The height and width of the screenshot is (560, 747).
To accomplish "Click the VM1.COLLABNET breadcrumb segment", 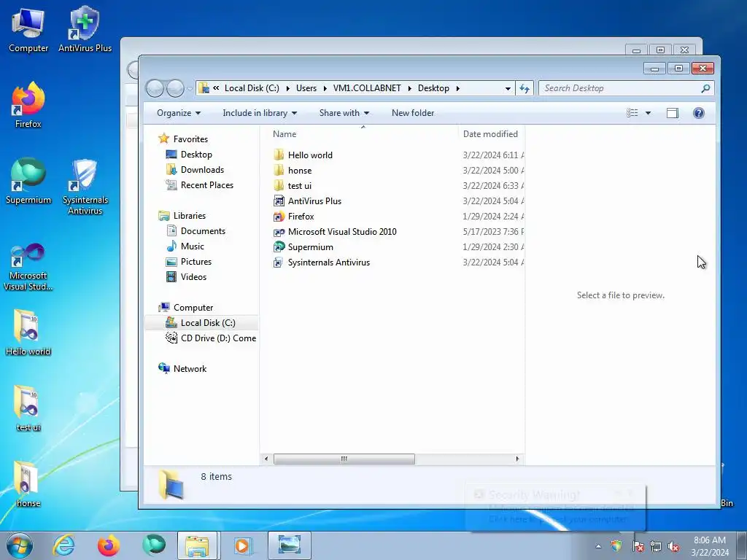I will coord(367,88).
